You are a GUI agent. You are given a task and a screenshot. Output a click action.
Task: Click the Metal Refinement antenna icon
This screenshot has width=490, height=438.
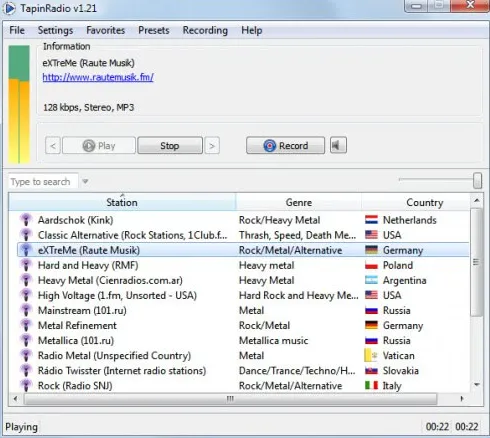26,325
